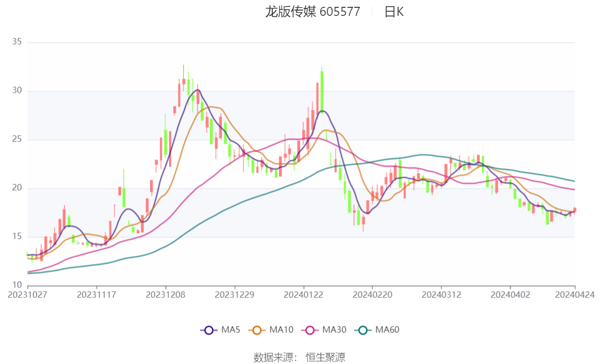599x364 pixels.
Task: Click the 20231027 x-axis date label
Action: (x=27, y=295)
